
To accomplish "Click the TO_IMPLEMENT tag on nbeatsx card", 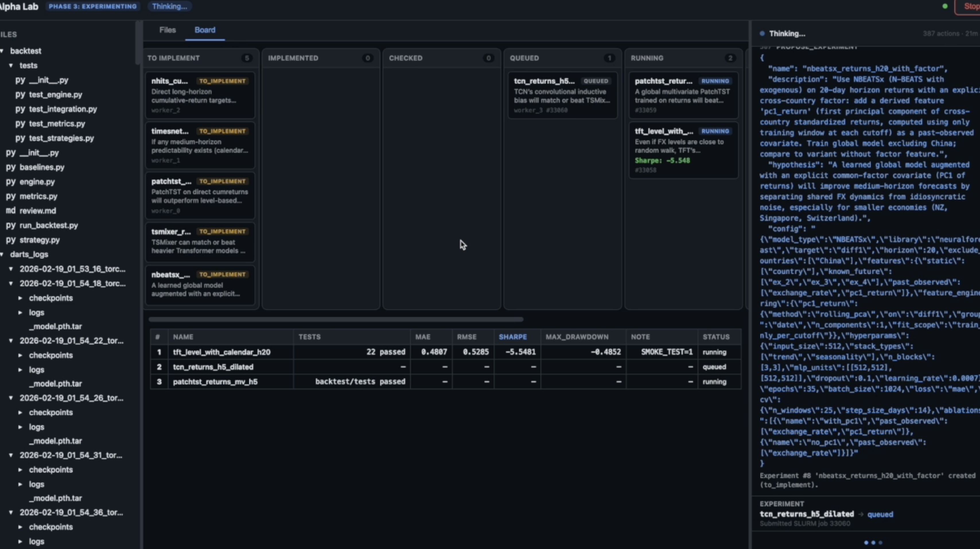I will (x=223, y=274).
